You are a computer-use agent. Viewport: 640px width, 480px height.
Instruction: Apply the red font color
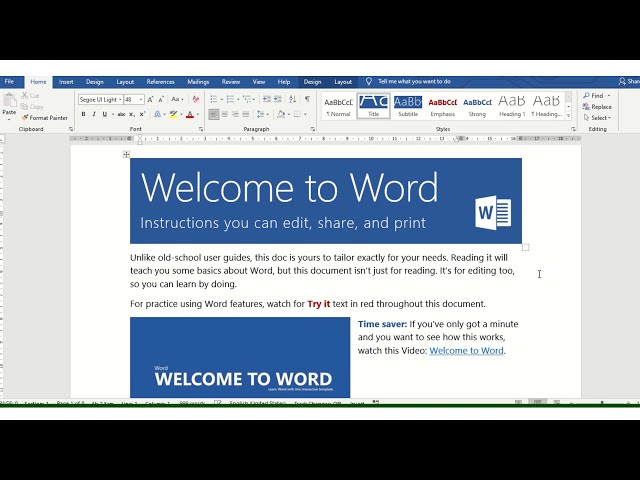point(189,115)
